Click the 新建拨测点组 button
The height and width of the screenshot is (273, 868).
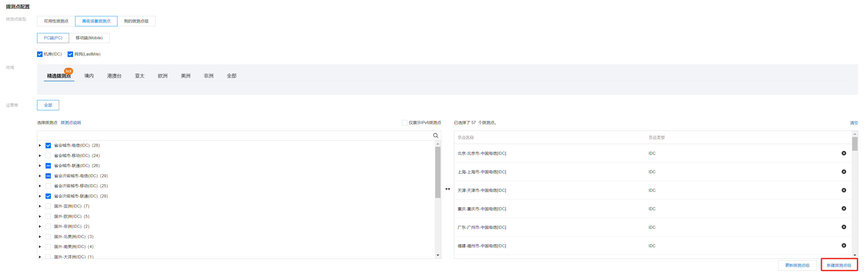click(839, 265)
